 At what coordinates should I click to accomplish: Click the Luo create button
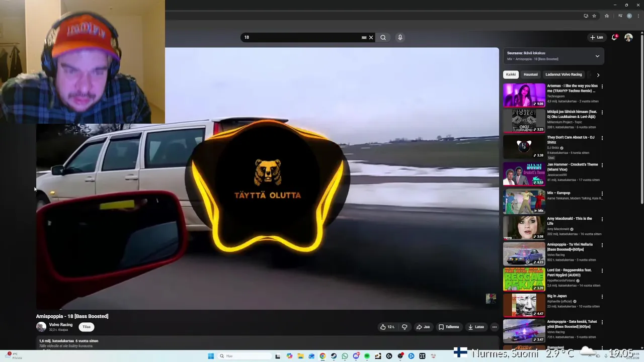pos(597,37)
